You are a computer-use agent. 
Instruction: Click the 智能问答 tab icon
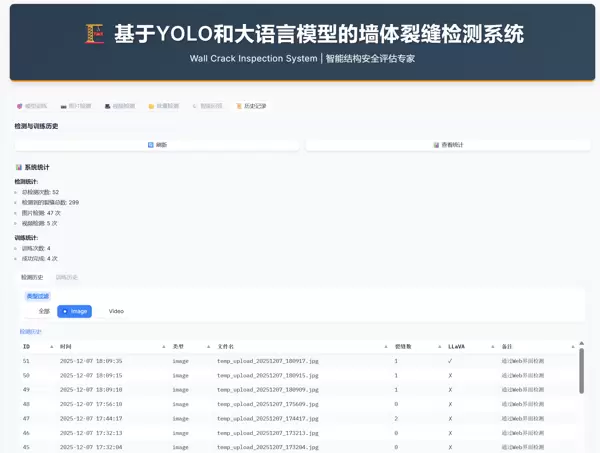coord(194,105)
